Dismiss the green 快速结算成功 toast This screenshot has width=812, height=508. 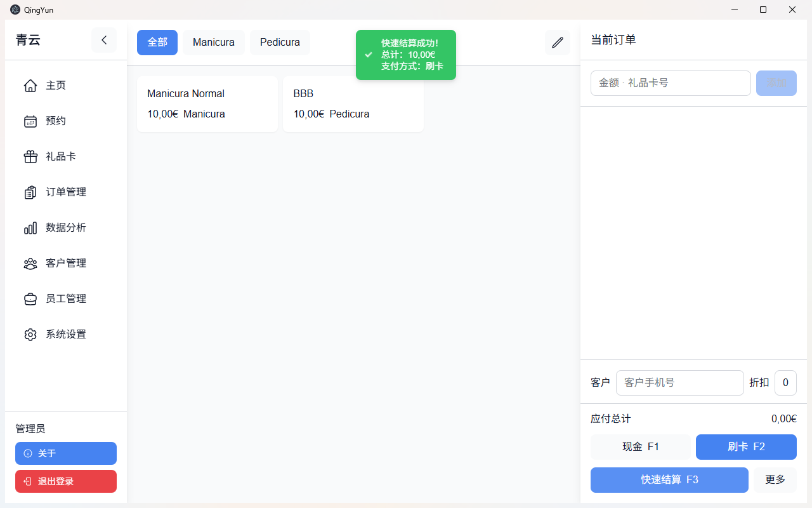tap(406, 55)
